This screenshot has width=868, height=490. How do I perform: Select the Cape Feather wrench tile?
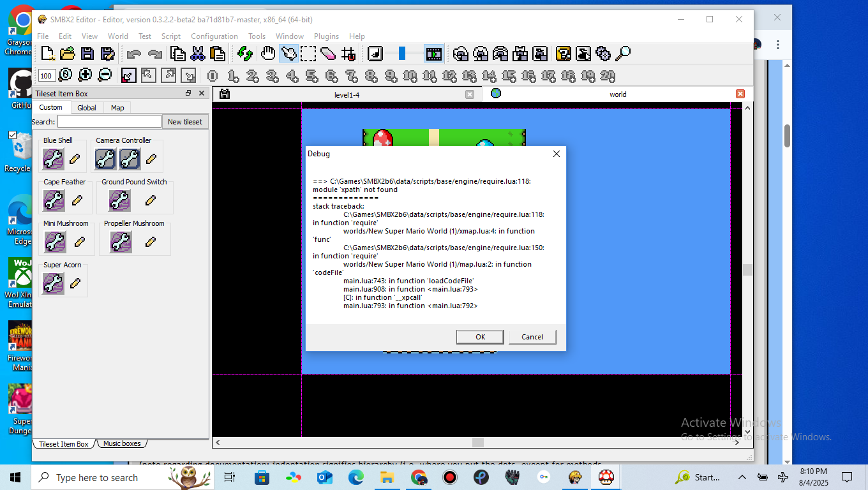[x=54, y=200]
